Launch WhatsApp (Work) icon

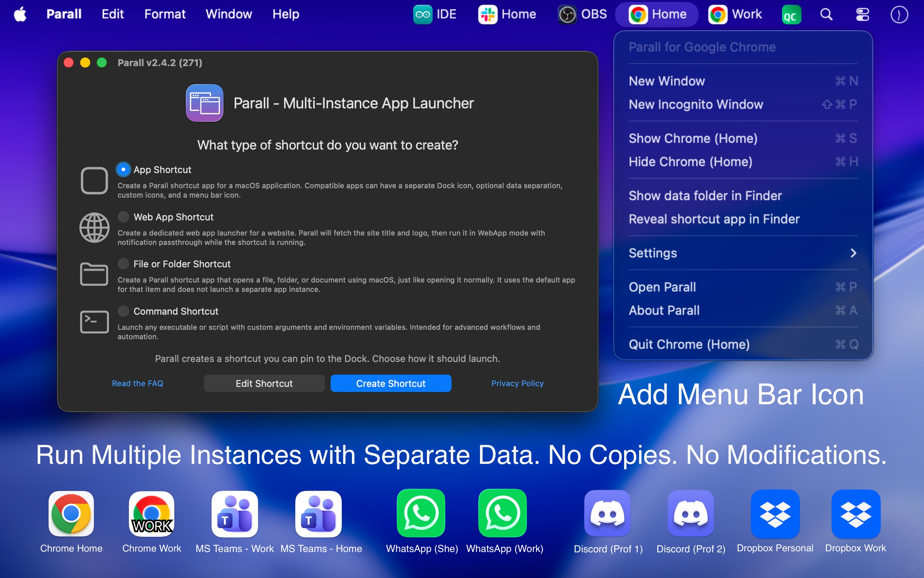502,513
